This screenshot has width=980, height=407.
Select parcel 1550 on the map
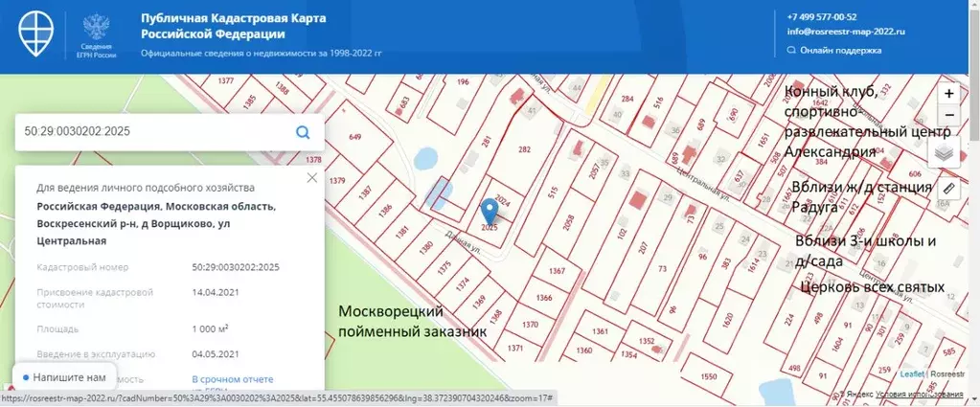tap(708, 377)
